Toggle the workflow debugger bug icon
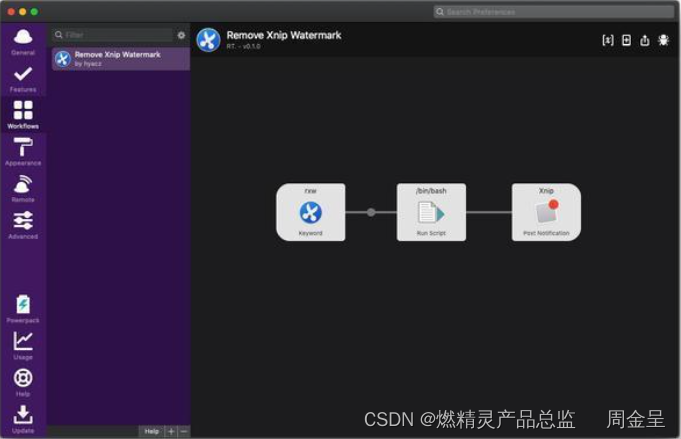The width and height of the screenshot is (681, 439). [663, 40]
